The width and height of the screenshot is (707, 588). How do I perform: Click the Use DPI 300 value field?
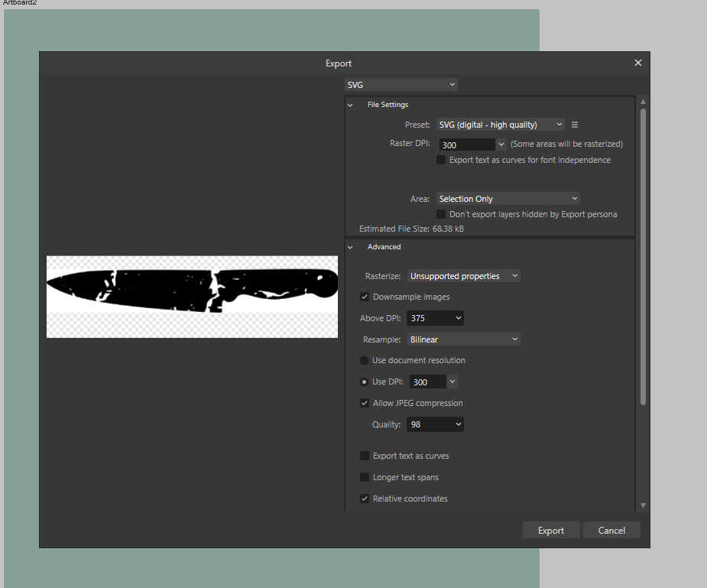[x=428, y=382]
